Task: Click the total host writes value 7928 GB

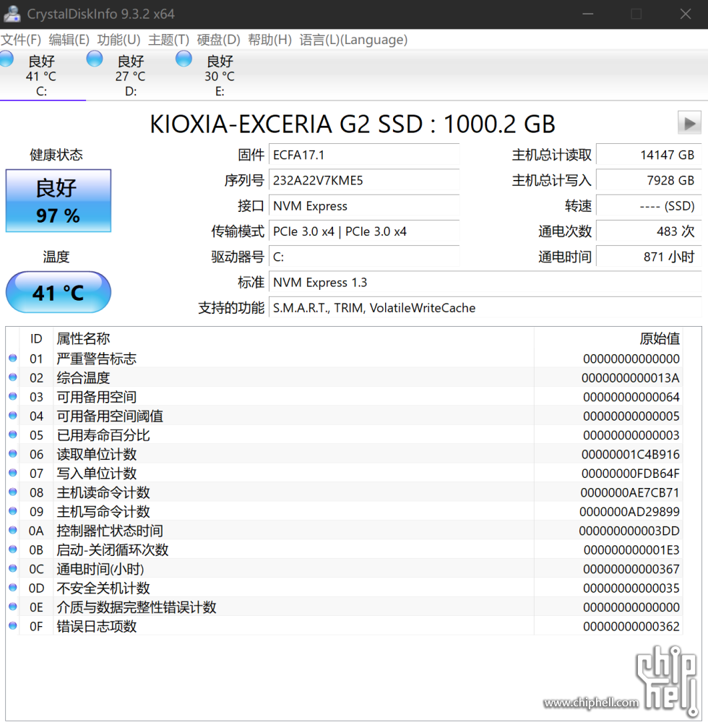Action: tap(649, 181)
